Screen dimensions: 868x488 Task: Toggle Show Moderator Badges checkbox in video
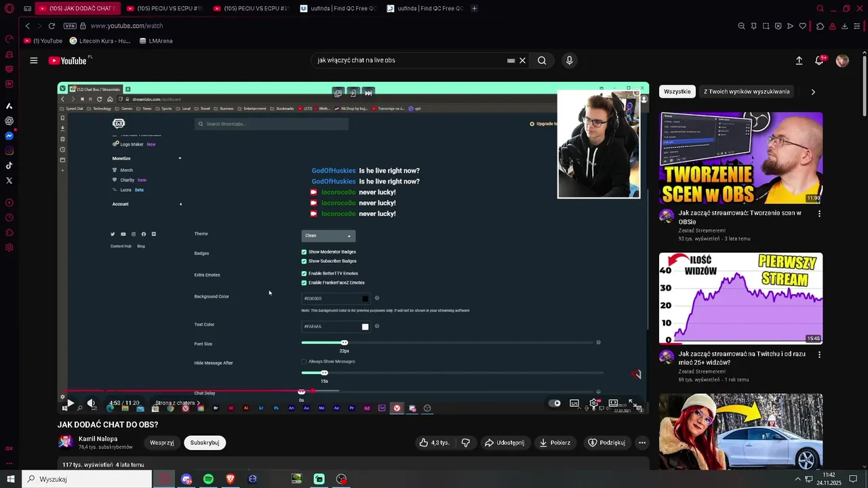pyautogui.click(x=304, y=252)
